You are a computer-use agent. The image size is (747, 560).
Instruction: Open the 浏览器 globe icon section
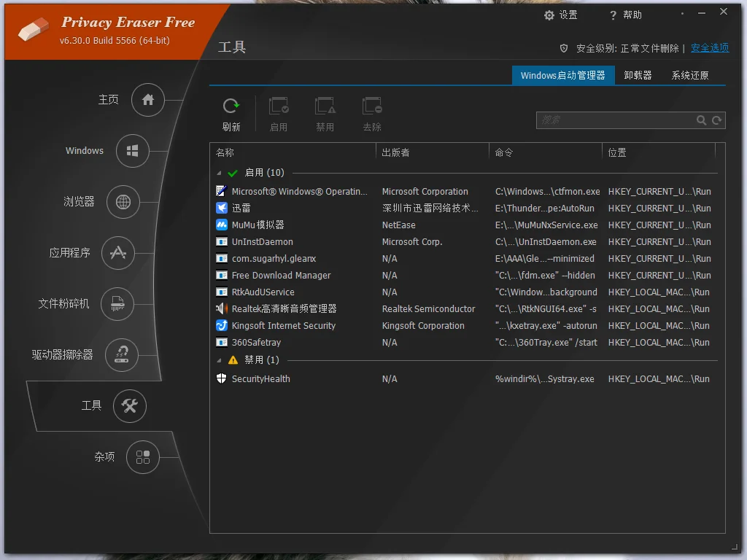click(123, 202)
